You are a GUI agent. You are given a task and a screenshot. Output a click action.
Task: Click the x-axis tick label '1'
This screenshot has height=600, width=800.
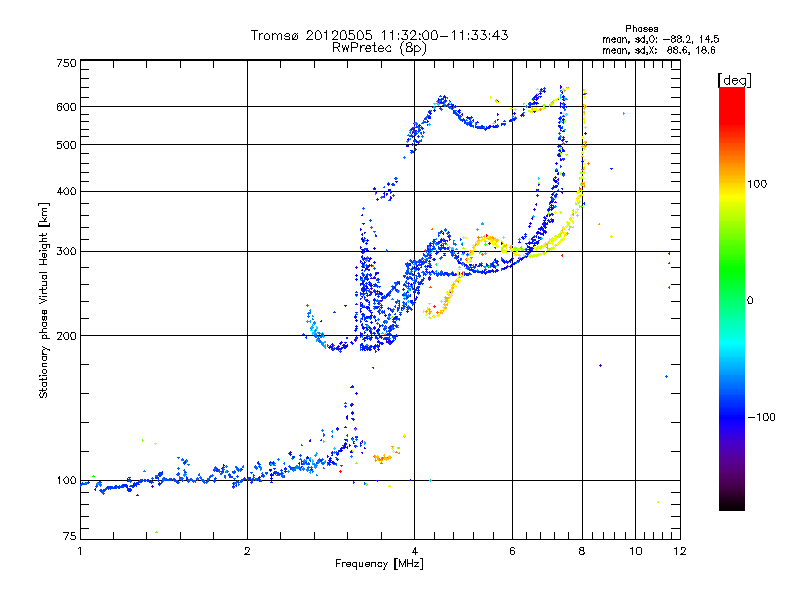(x=80, y=551)
